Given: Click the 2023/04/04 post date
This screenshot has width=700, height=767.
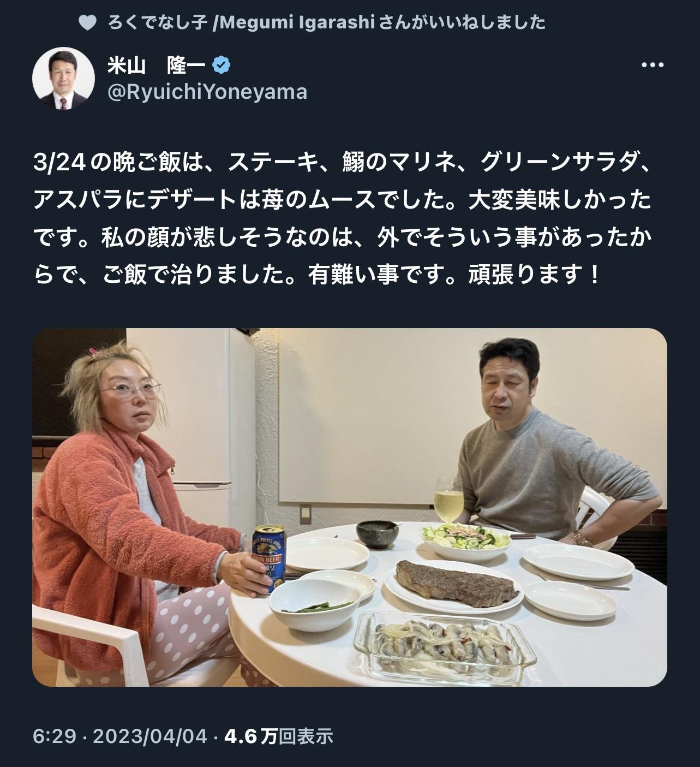Looking at the screenshot, I should coord(151,736).
